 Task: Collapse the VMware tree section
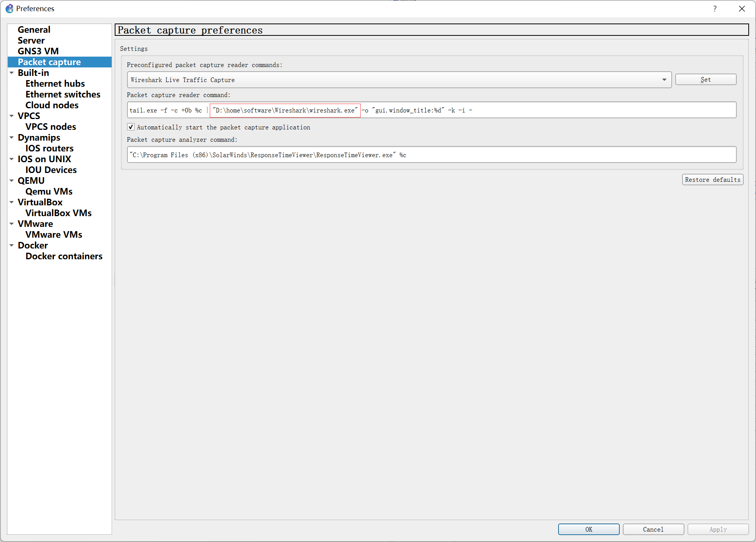(12, 224)
